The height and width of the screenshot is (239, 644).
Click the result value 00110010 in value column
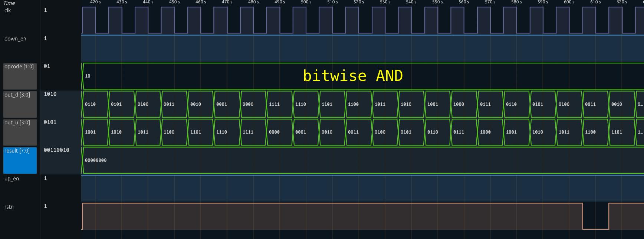pos(56,150)
